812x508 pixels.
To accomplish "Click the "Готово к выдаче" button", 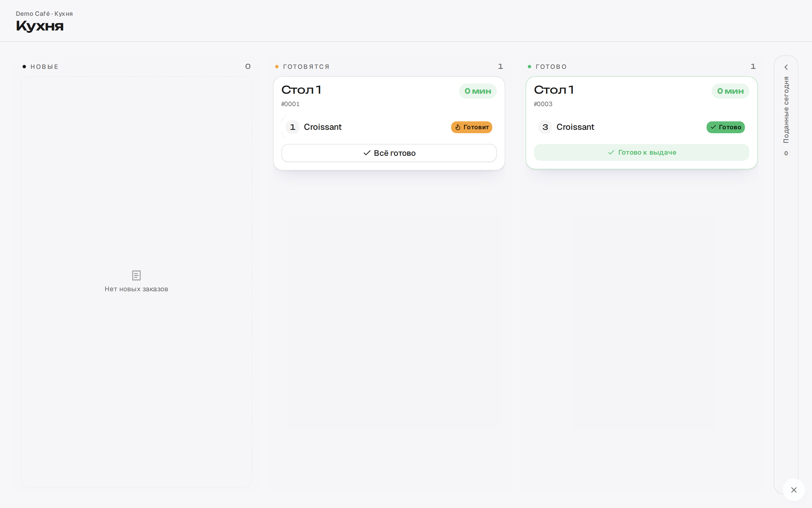I will 641,152.
